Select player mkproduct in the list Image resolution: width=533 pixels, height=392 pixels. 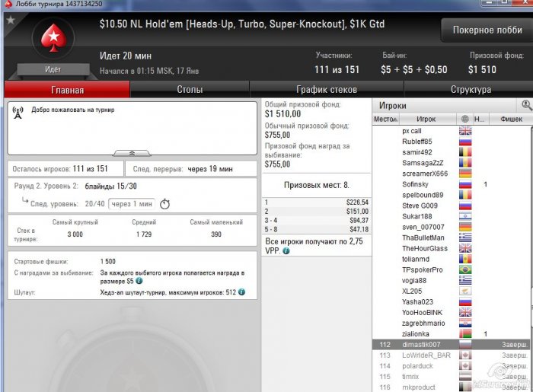point(451,387)
